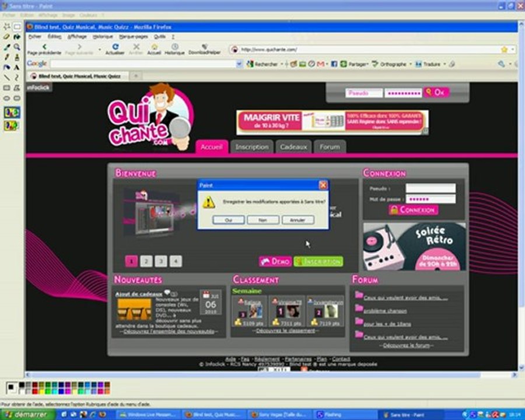Select the Curve tool in Paint
Viewport: 525px width, 420px height.
(17, 78)
